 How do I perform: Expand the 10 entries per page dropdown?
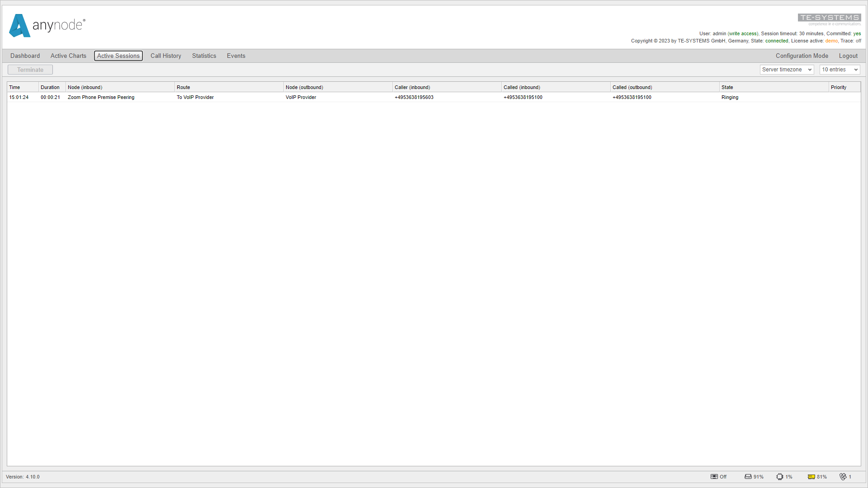pos(839,70)
